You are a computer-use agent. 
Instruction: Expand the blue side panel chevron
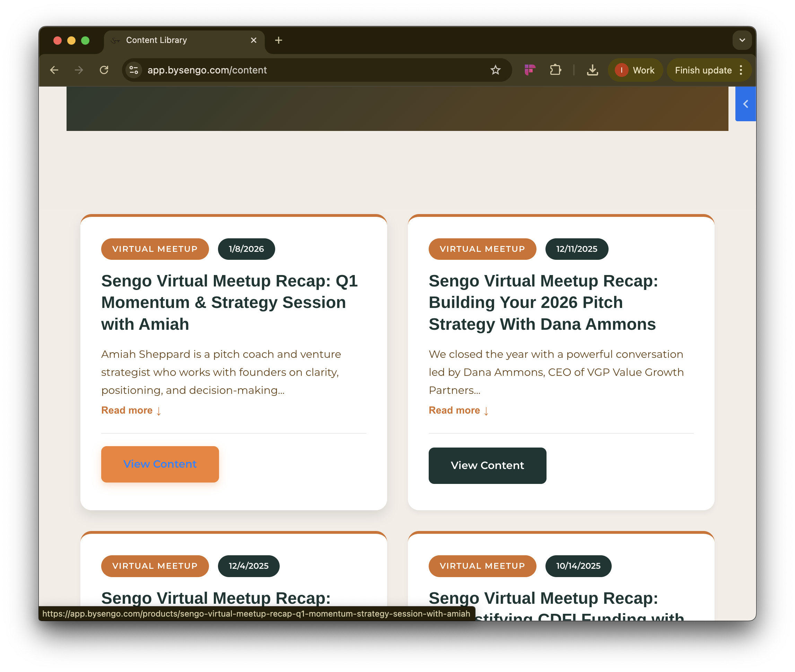tap(745, 104)
